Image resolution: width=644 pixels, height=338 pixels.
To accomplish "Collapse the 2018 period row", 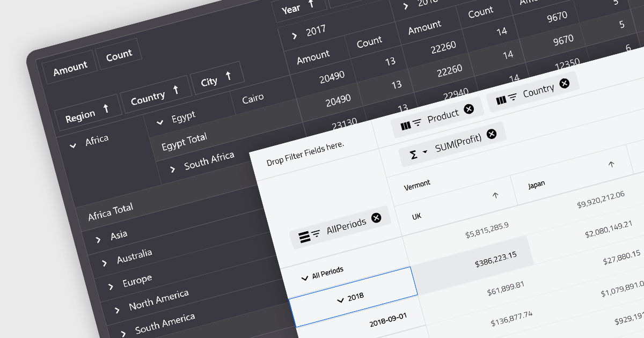I will pos(340,300).
